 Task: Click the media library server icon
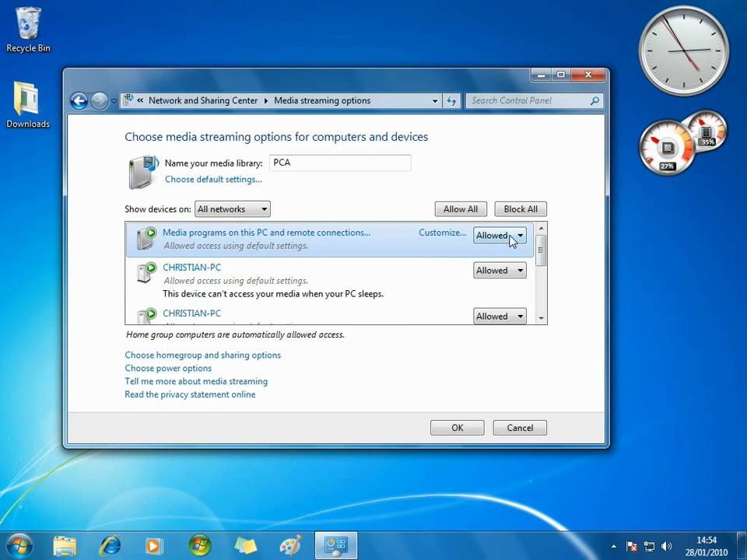coord(143,171)
